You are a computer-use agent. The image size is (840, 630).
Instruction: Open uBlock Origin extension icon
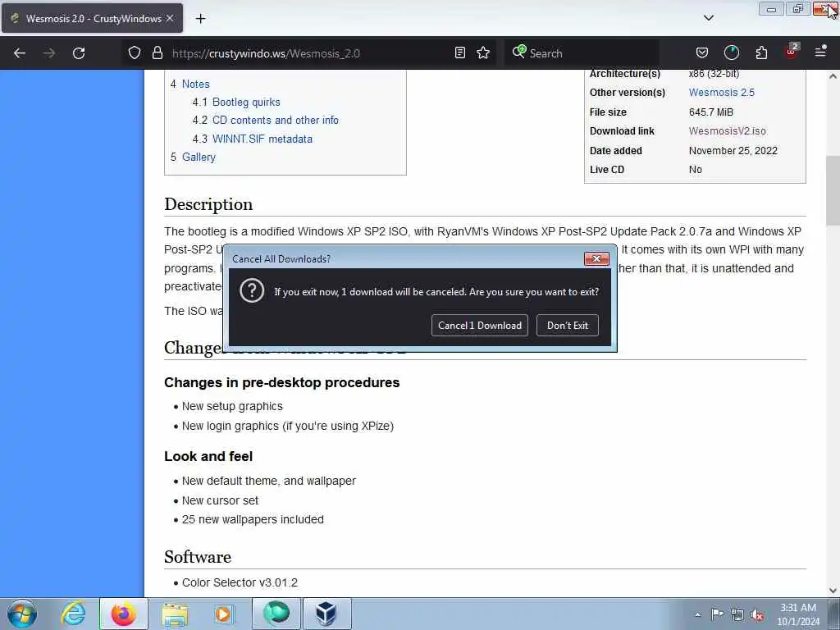(792, 52)
